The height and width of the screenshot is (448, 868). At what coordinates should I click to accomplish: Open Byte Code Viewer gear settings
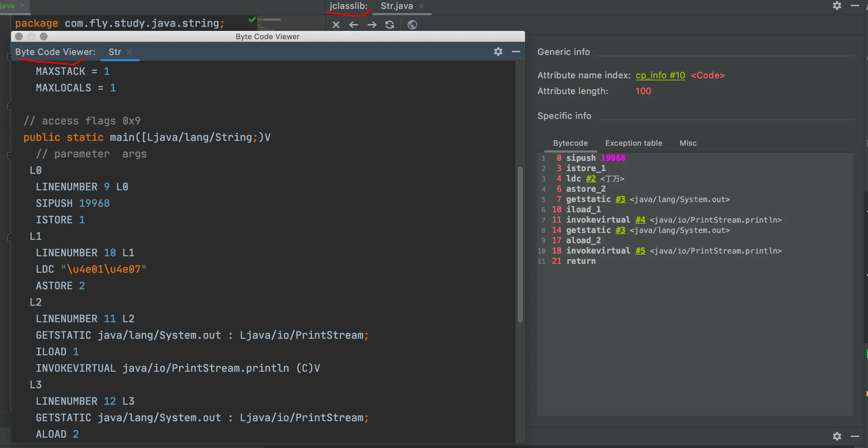(498, 52)
